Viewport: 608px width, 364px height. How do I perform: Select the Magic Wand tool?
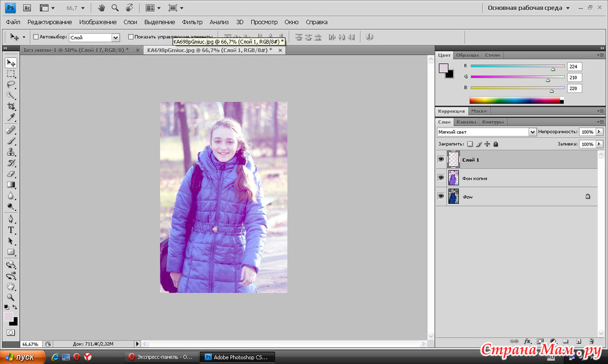click(11, 95)
